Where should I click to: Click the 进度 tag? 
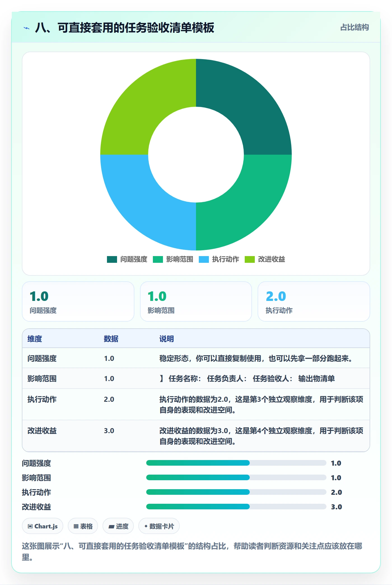[118, 526]
